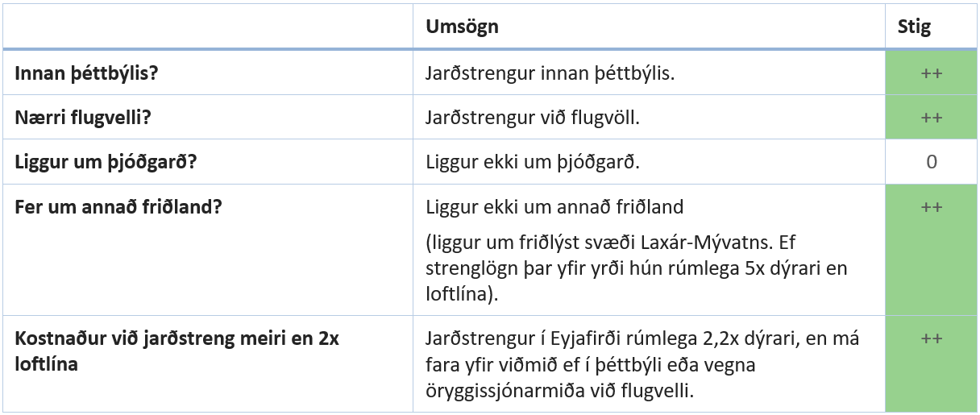Select the "Stig" column header
Image resolution: width=980 pixels, height=415 pixels.
913,27
